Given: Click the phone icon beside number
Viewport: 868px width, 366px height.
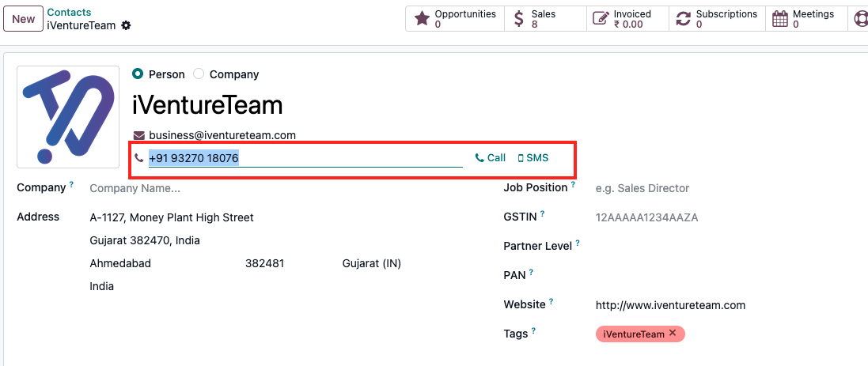Looking at the screenshot, I should (x=139, y=158).
